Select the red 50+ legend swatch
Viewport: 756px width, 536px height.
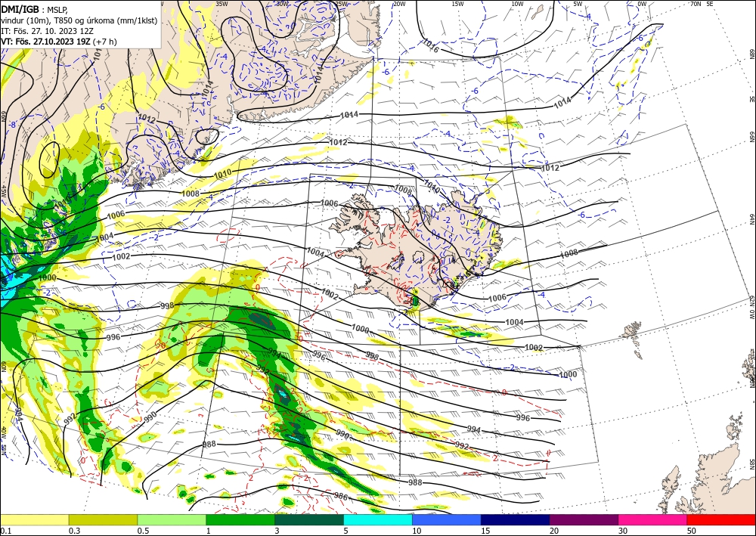721,520
